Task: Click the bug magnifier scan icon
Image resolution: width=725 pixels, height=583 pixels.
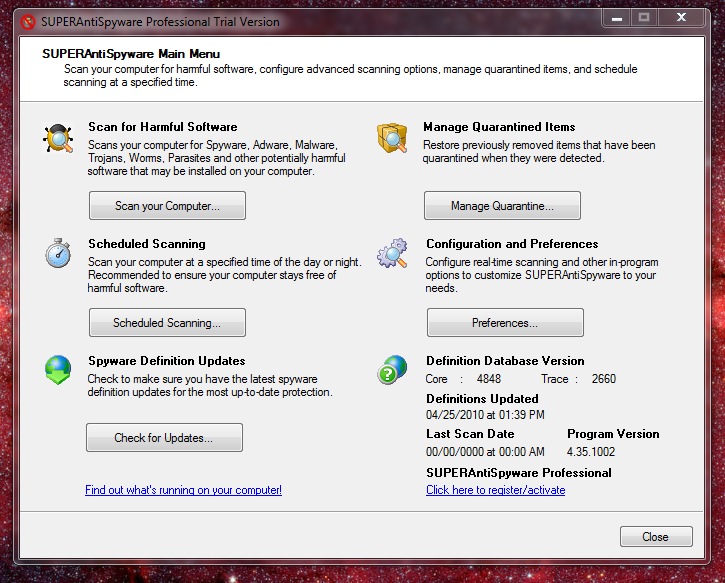Action: point(58,138)
